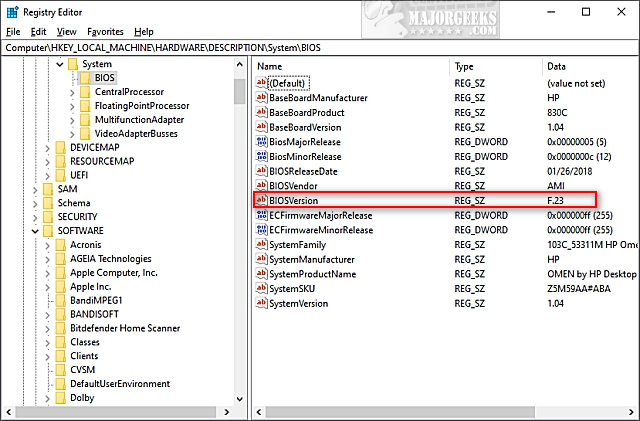Collapse the SOFTWARE key
Screen dimensions: 640x421
coord(36,231)
